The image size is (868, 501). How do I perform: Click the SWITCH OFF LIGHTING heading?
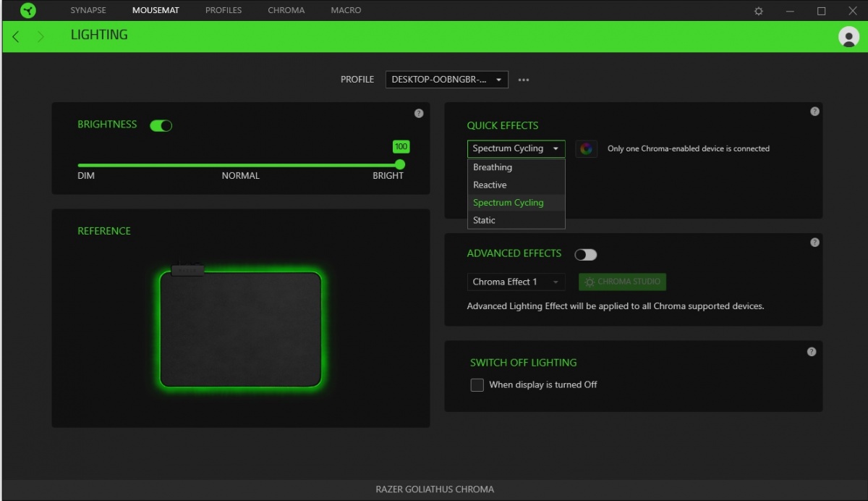tap(524, 363)
